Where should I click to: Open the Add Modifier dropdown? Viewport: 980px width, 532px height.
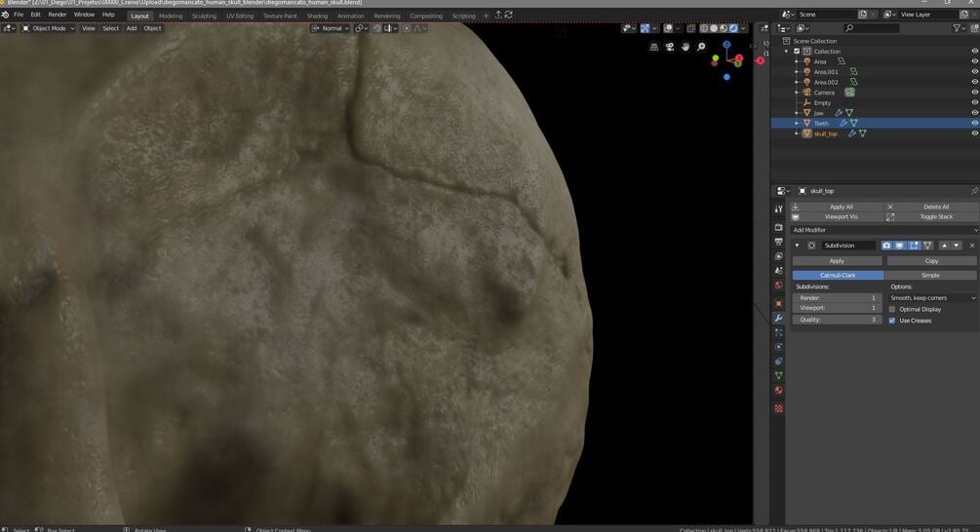click(x=883, y=230)
